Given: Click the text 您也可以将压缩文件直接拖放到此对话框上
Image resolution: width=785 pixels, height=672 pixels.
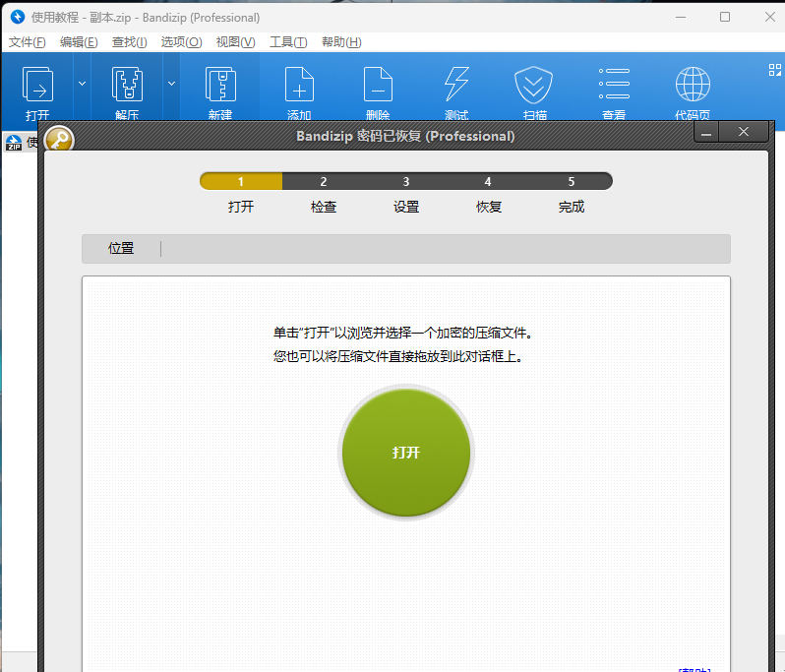Looking at the screenshot, I should tap(397, 356).
